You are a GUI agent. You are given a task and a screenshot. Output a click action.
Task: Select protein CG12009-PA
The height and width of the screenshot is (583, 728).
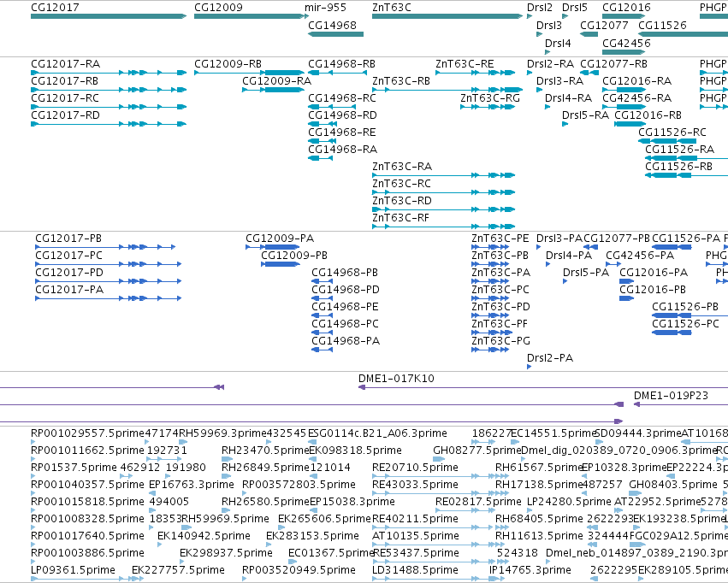point(280,238)
